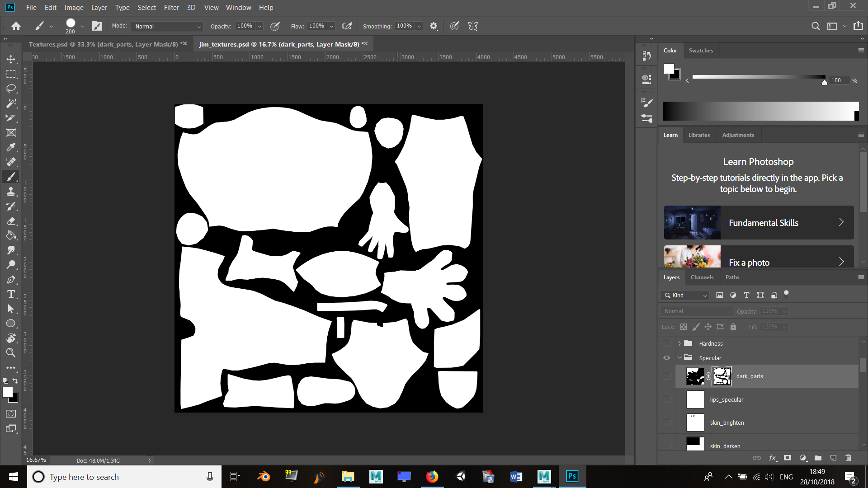Image resolution: width=868 pixels, height=488 pixels.
Task: Switch to the Paths tab
Action: [x=733, y=277]
